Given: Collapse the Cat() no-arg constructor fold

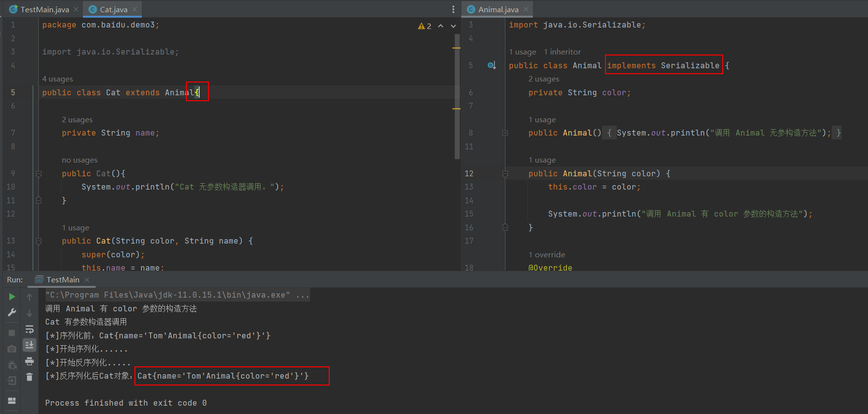Looking at the screenshot, I should [x=39, y=174].
